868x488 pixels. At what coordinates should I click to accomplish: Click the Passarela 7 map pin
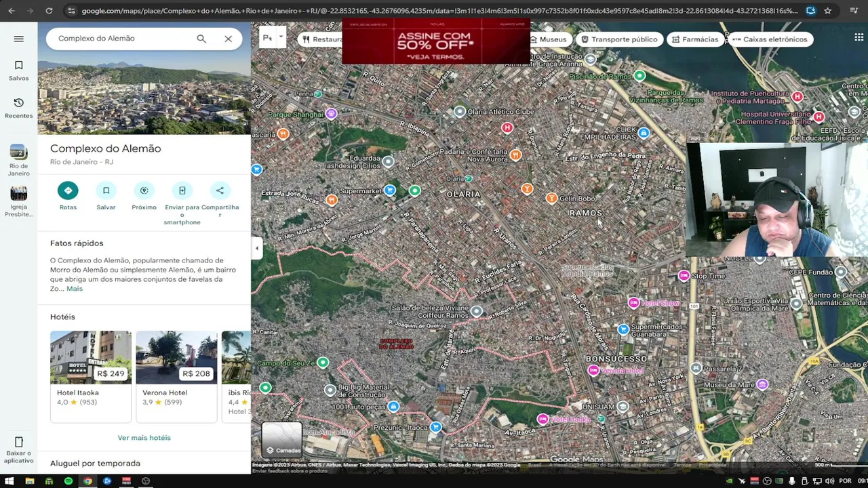[696, 368]
